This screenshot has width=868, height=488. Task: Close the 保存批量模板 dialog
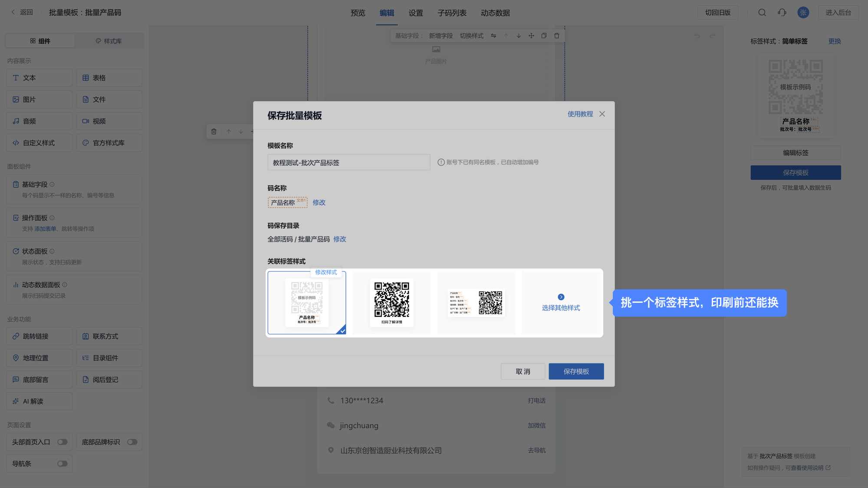point(602,114)
